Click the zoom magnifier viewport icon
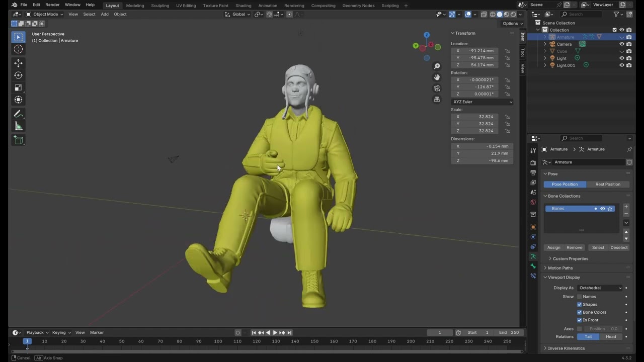 [x=437, y=66]
